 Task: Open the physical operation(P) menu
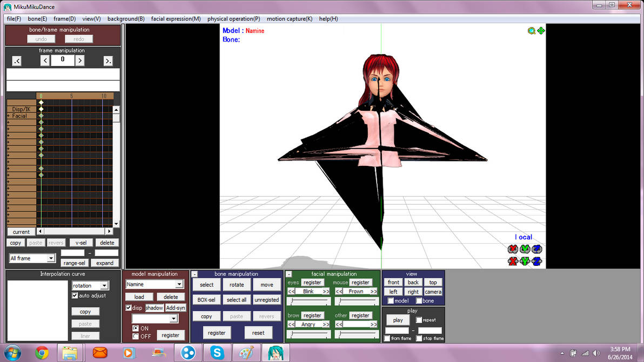coord(233,19)
